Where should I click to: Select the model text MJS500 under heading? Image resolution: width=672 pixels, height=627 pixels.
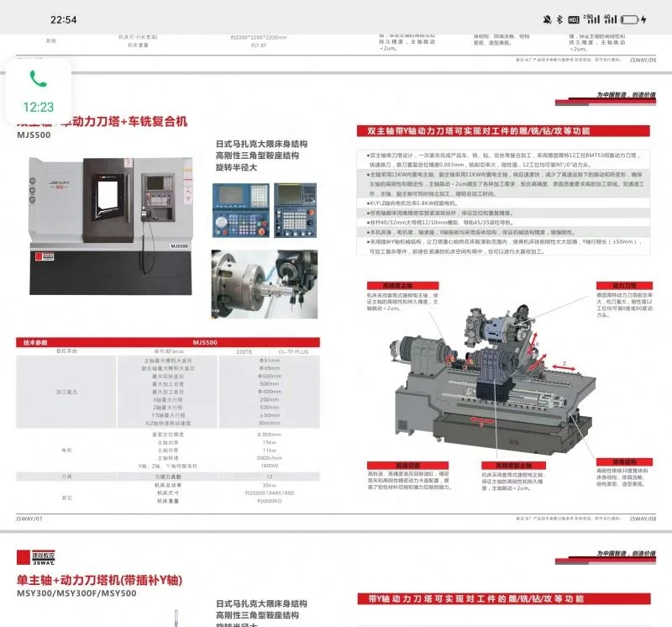click(x=34, y=134)
